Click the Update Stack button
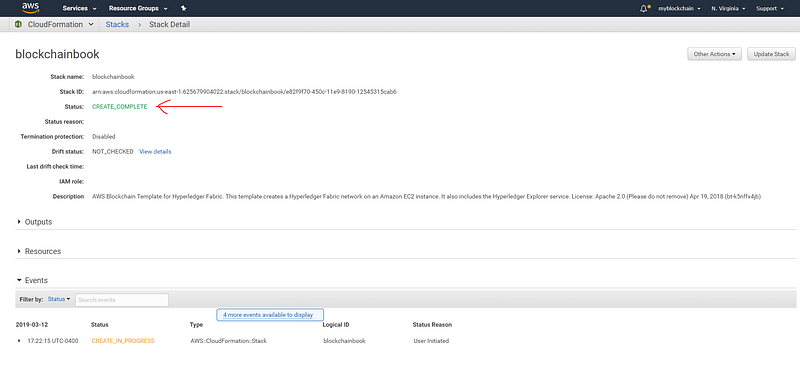800x370 pixels. coord(771,54)
